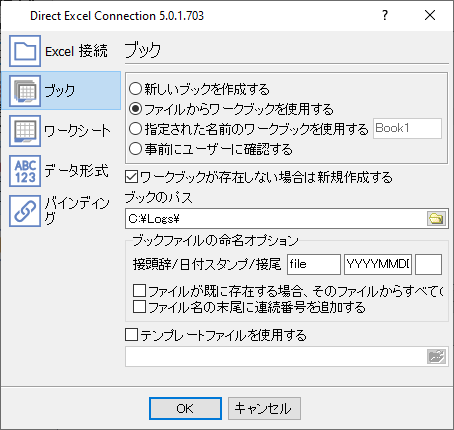The image size is (454, 430).
Task: Enable ファイルが既に存在する場合 checkbox
Action: point(139,291)
